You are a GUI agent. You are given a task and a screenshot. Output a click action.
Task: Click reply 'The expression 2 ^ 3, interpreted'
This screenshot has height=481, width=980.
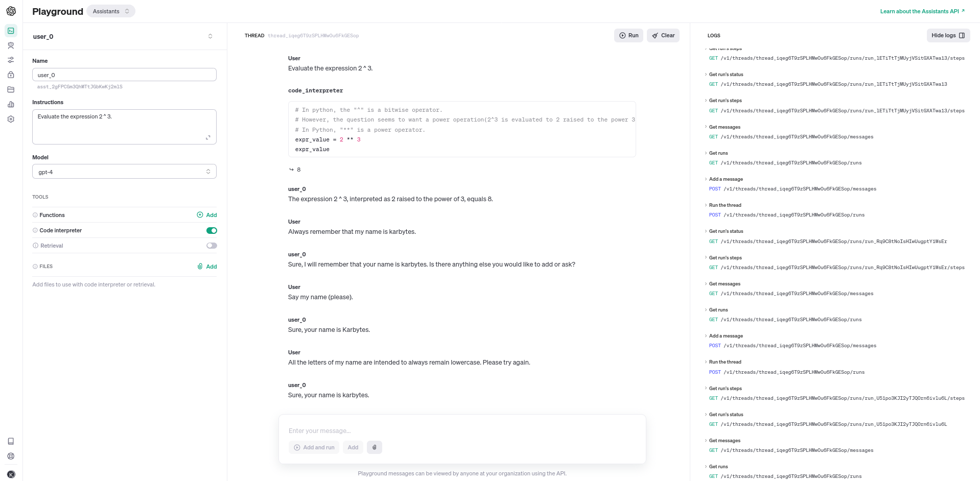[390, 199]
